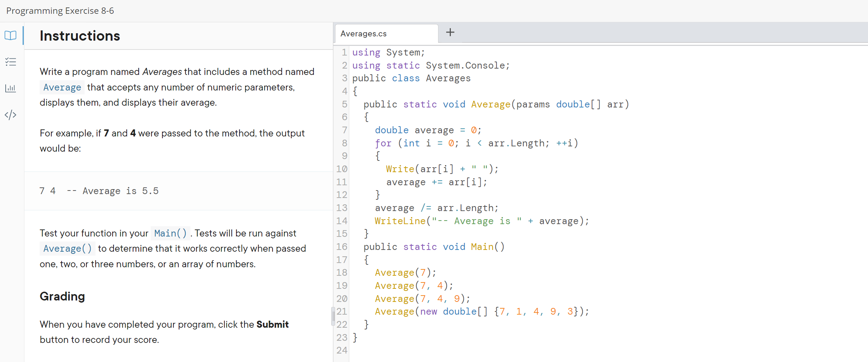Select the Averages.cs editor tab
The width and height of the screenshot is (868, 362).
363,33
